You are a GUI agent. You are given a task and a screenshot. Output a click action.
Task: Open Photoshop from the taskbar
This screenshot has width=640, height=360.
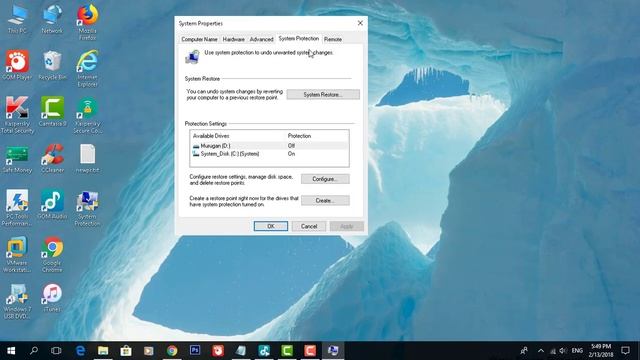pyautogui.click(x=195, y=351)
